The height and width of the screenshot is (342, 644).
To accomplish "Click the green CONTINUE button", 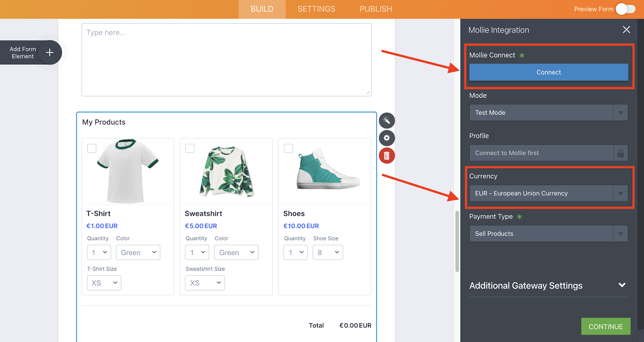I will [606, 327].
